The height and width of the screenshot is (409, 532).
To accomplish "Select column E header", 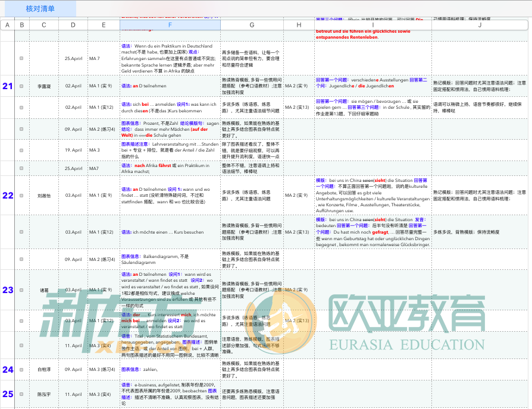I will [x=104, y=25].
